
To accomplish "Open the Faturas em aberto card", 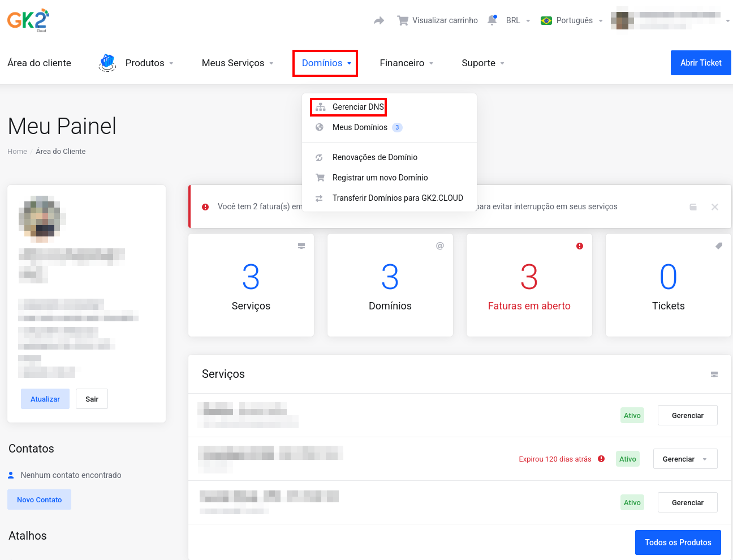I will [x=529, y=285].
